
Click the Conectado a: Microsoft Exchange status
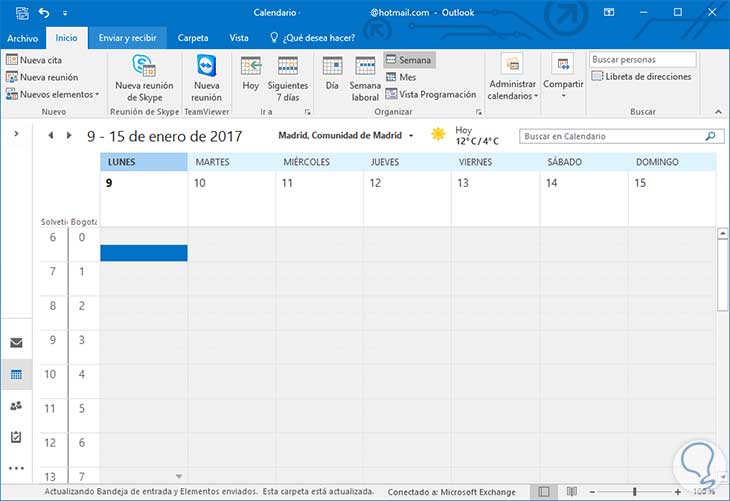point(452,492)
